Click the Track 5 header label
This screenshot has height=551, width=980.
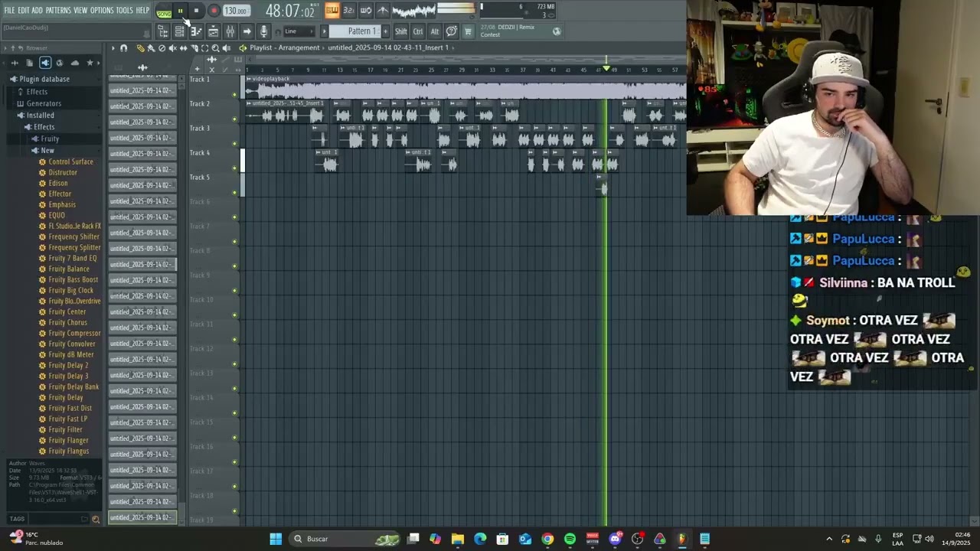[x=200, y=177]
